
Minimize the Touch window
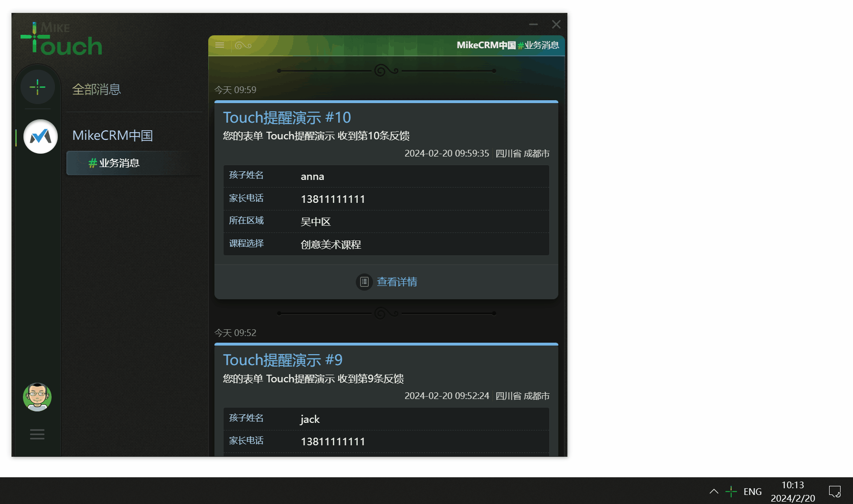click(x=533, y=24)
